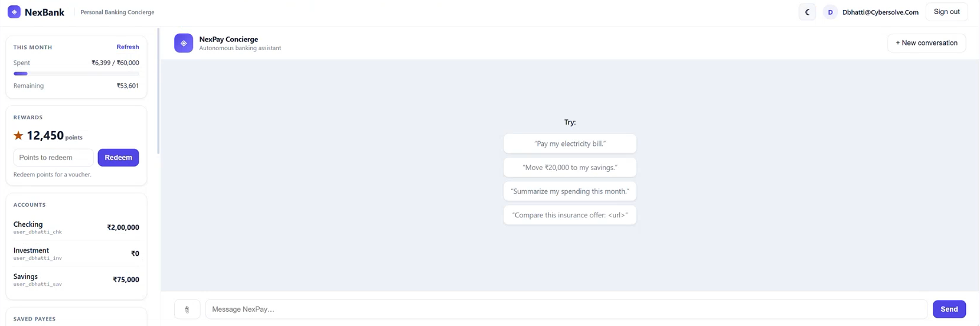Click the Autonomous banking assistant subtitle
This screenshot has width=980, height=326.
click(240, 48)
